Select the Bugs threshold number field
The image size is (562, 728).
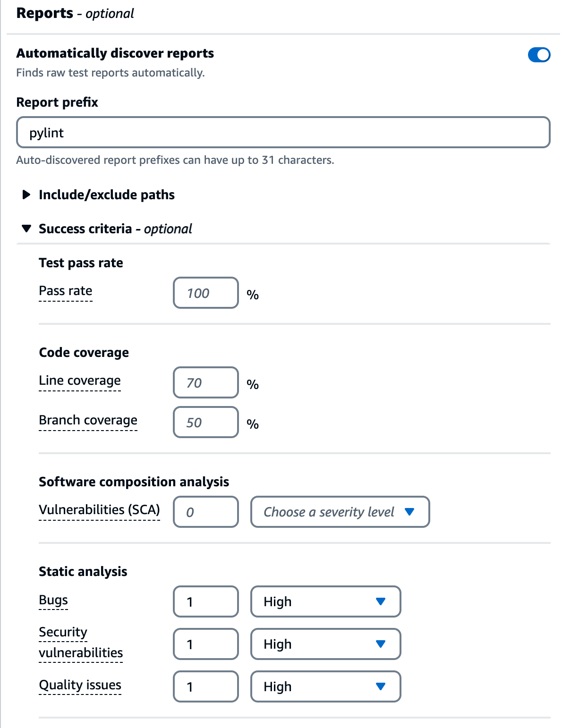pyautogui.click(x=205, y=601)
